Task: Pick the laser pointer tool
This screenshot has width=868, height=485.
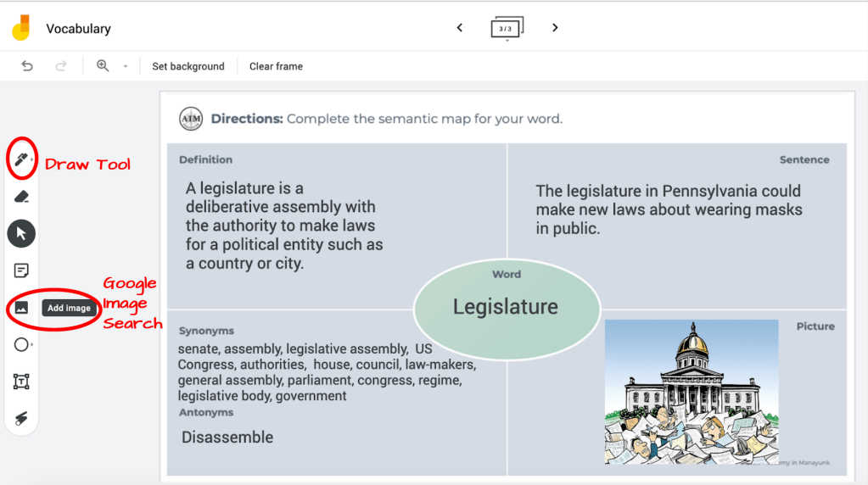Action: pyautogui.click(x=21, y=418)
